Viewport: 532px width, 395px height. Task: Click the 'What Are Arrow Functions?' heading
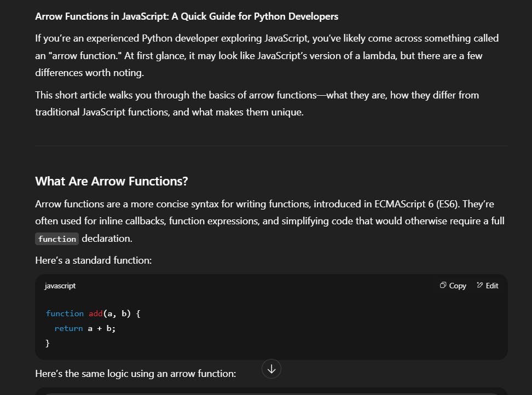point(111,181)
